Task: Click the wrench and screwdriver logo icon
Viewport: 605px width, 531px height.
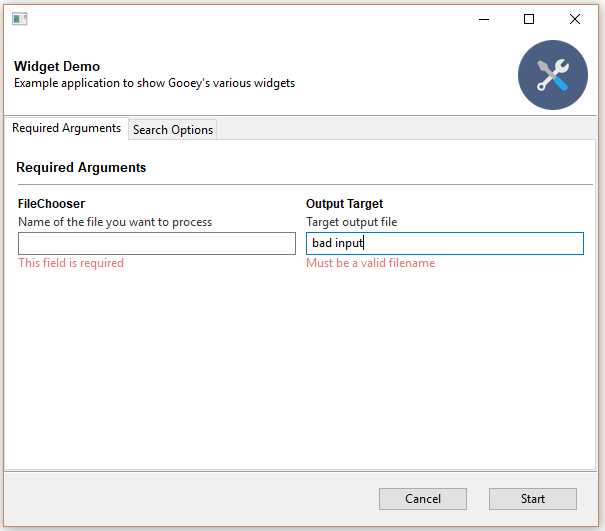Action: (552, 75)
